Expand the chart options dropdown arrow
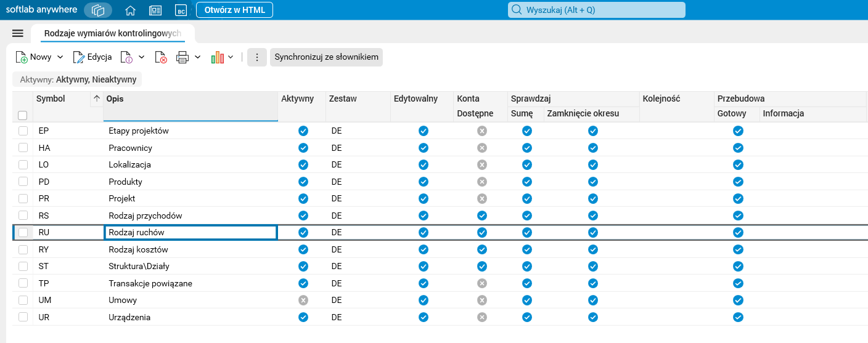 tap(231, 57)
